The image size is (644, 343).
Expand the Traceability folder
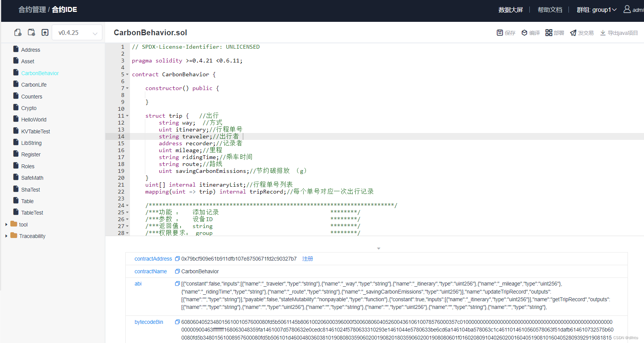(6, 236)
